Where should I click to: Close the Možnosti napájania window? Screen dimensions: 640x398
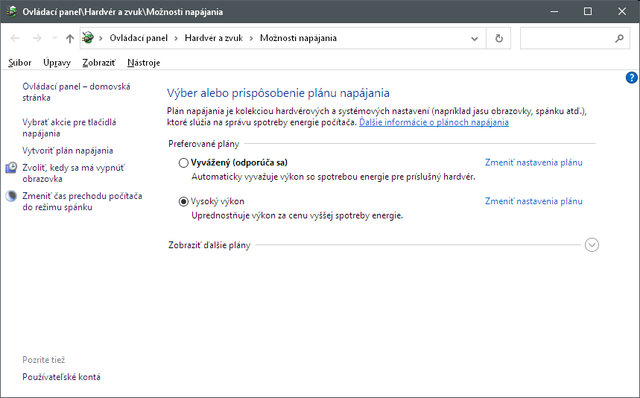[x=622, y=11]
